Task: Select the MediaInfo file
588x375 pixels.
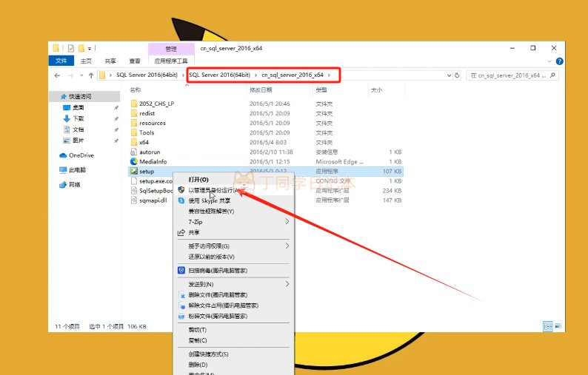Action: click(153, 161)
